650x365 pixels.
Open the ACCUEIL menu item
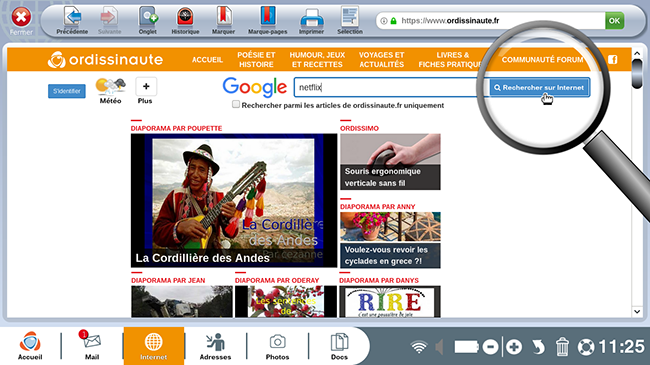click(x=207, y=60)
